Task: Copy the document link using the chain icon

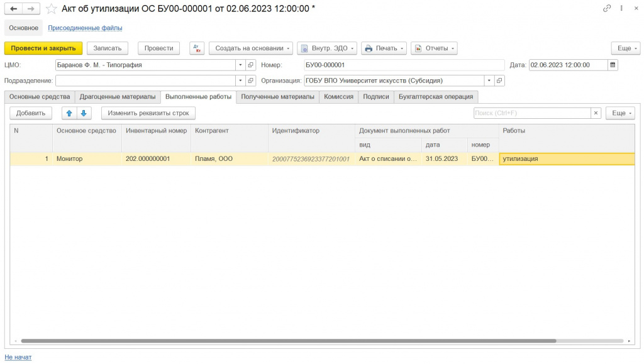Action: coord(607,8)
